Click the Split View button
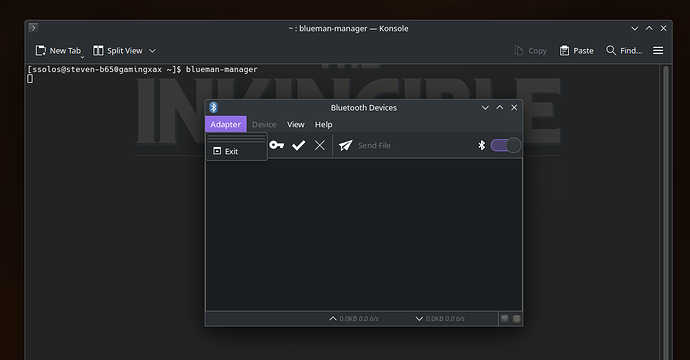Viewport: 690px width, 360px height. (118, 51)
